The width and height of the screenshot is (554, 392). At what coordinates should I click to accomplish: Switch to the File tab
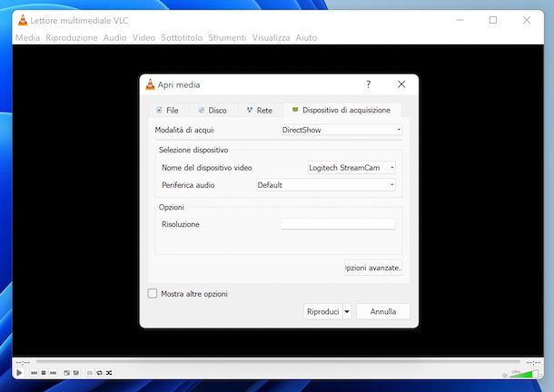pyautogui.click(x=167, y=110)
